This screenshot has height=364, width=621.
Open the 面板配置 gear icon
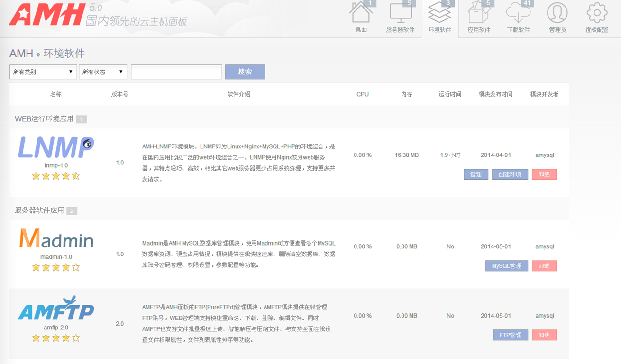597,14
